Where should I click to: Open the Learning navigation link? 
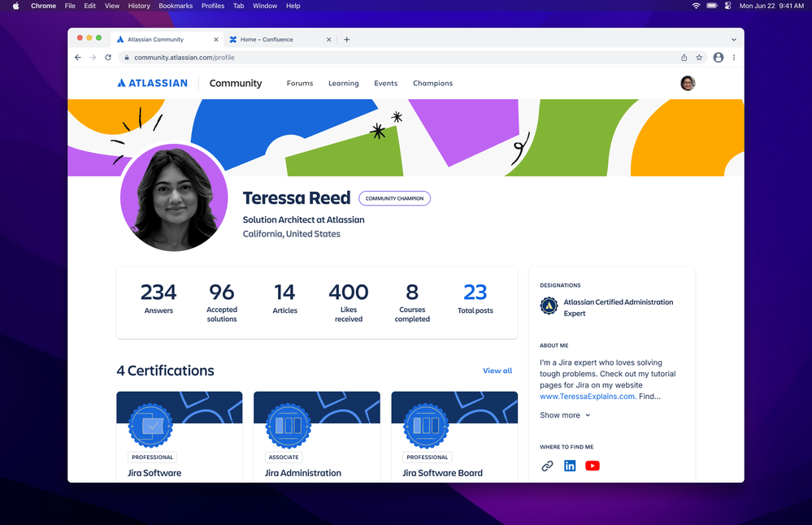(x=343, y=84)
